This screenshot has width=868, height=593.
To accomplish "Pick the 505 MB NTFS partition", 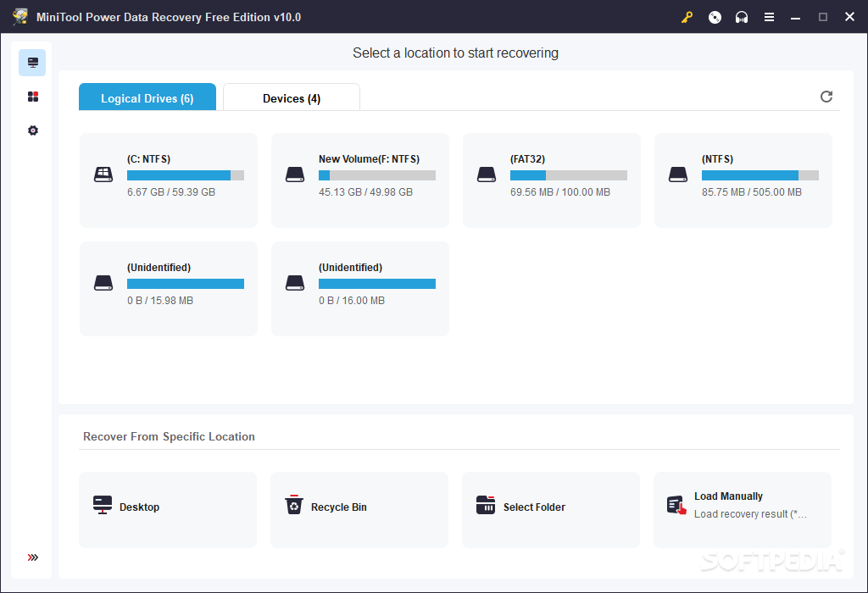I will [x=743, y=180].
